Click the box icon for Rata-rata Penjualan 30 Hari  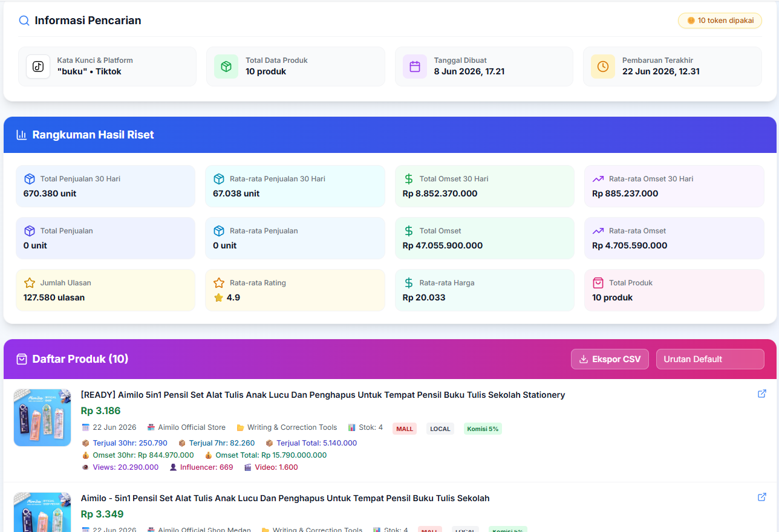(x=219, y=179)
